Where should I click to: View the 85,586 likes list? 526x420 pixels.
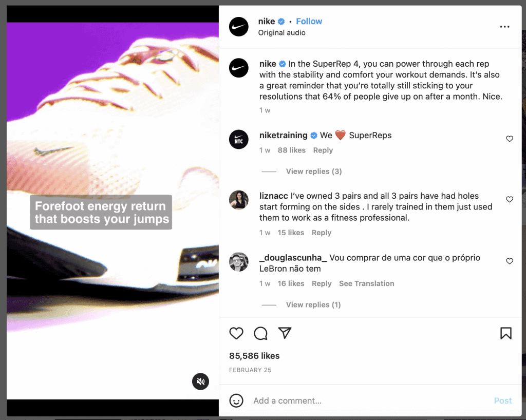pyautogui.click(x=254, y=356)
